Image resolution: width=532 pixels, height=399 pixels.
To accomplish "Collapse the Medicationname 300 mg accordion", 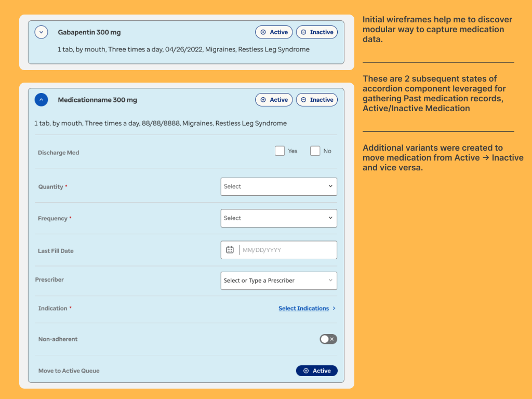I will (41, 100).
